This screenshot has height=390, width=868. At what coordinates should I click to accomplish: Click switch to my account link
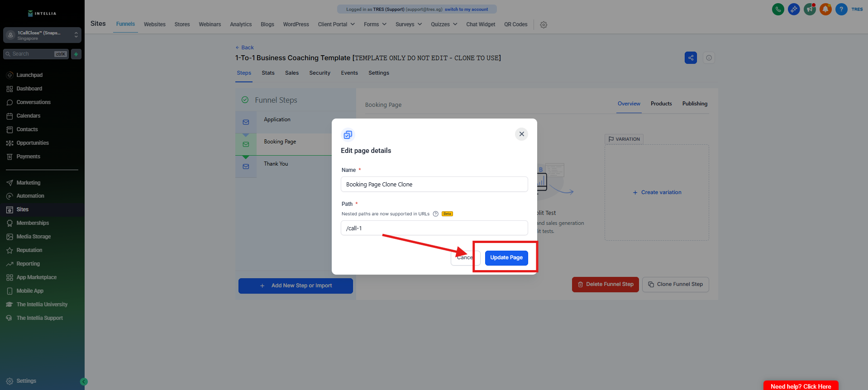(466, 10)
